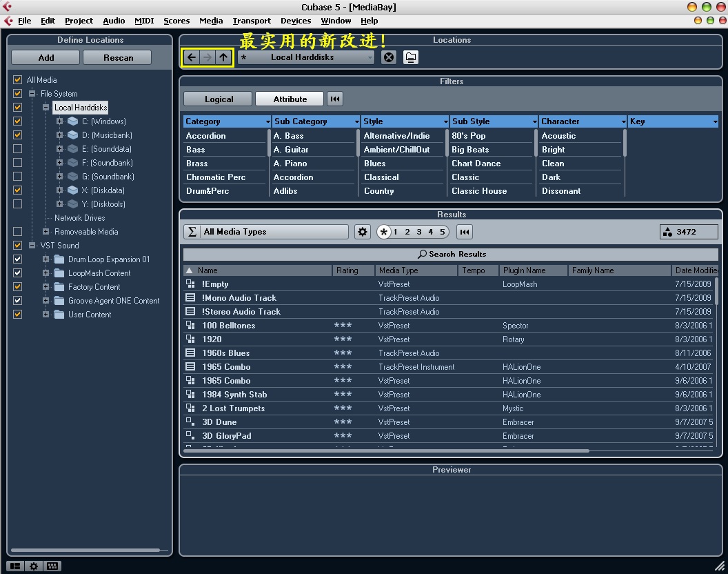
Task: Click the !Empty VST preset icon
Action: point(190,284)
